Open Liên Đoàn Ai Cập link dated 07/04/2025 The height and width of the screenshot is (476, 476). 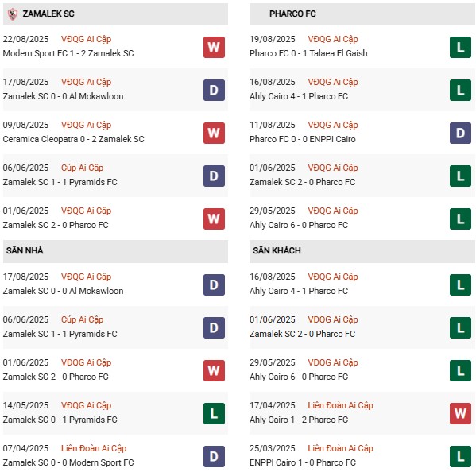tap(94, 448)
